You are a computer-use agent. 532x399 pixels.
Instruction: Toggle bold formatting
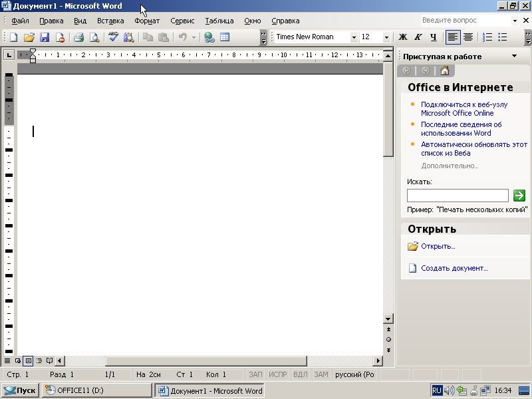click(402, 37)
